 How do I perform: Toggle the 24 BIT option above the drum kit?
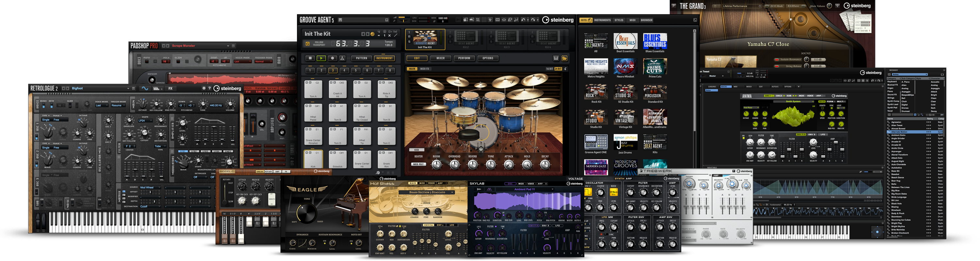[x=558, y=69]
